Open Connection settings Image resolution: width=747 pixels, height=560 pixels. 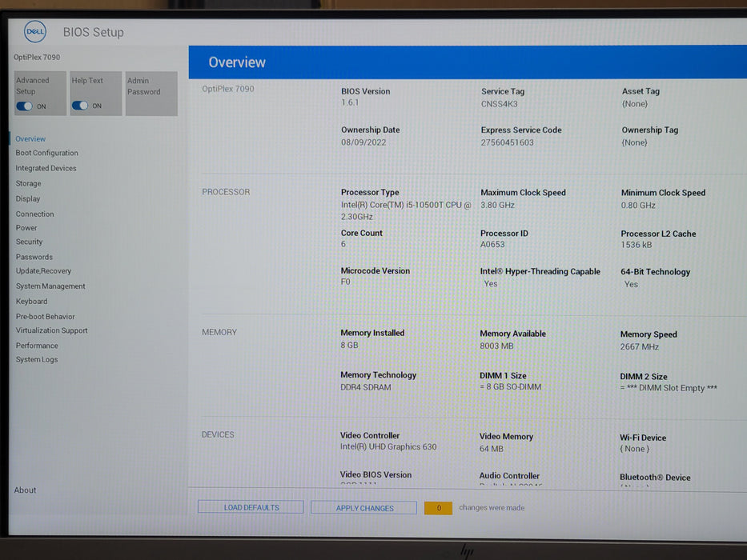(x=34, y=214)
